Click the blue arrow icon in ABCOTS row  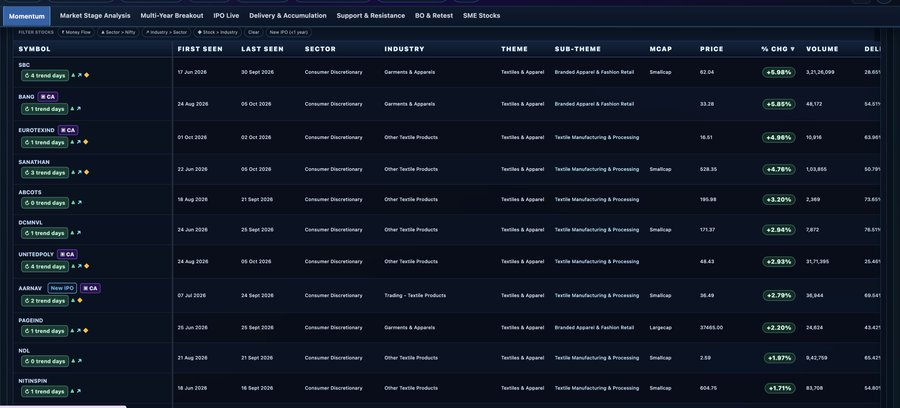(79, 203)
